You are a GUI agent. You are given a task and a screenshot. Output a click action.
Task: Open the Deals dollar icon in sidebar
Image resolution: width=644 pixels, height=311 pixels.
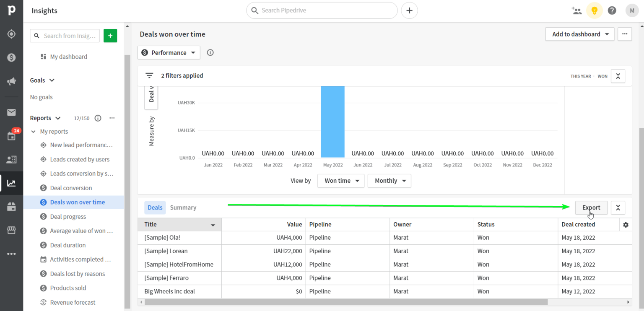[x=11, y=57]
